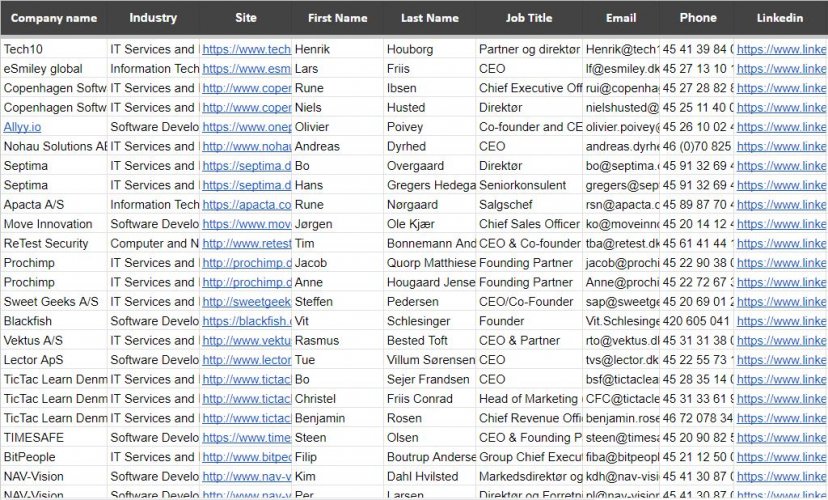The image size is (828, 500).
Task: Select the 'Chief Sales Officer' job title cell
Action: coord(529,224)
